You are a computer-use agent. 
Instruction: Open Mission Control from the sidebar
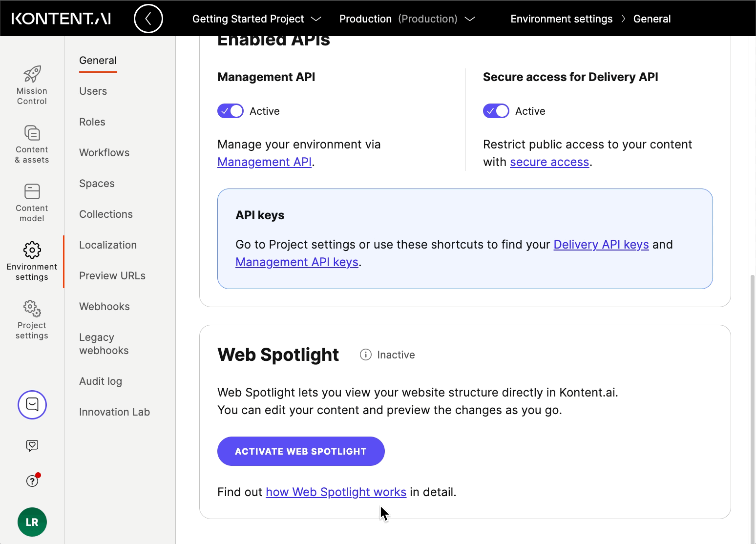click(32, 84)
